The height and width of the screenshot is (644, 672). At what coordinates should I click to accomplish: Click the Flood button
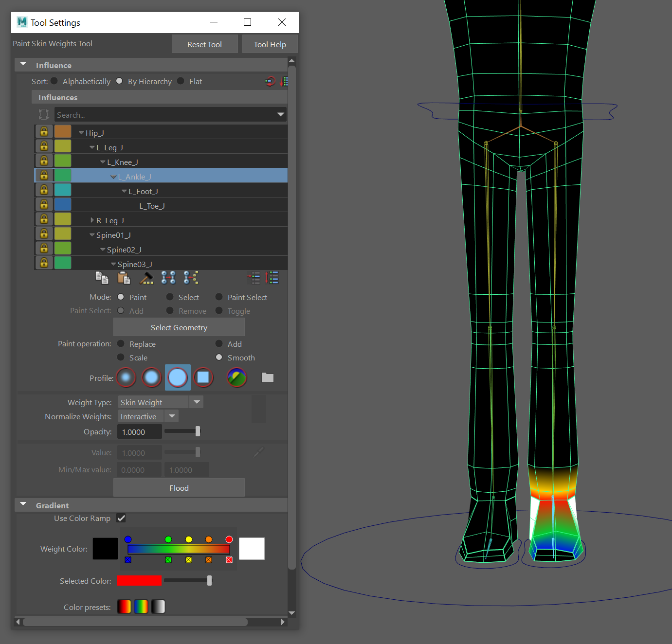(x=179, y=488)
